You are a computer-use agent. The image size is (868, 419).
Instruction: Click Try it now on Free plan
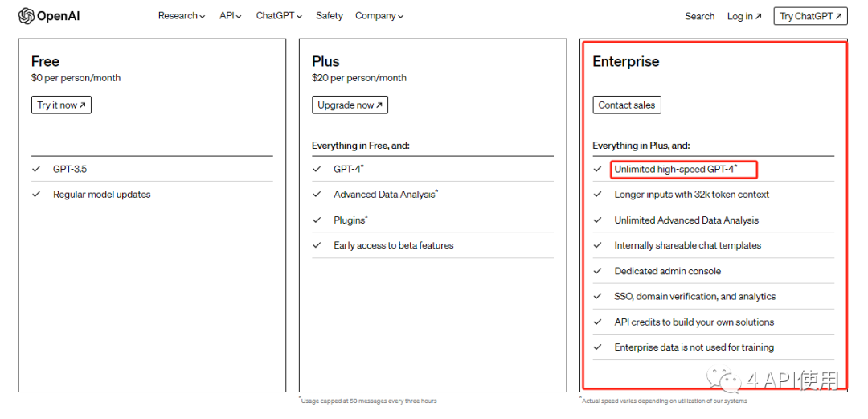point(61,105)
